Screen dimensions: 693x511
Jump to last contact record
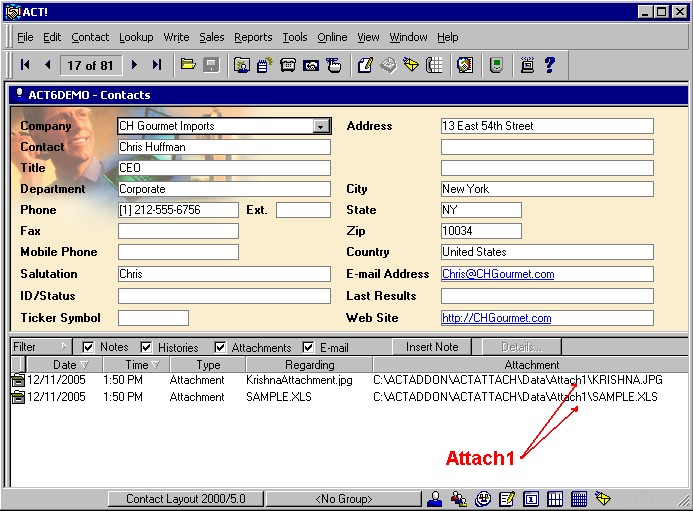tap(156, 65)
